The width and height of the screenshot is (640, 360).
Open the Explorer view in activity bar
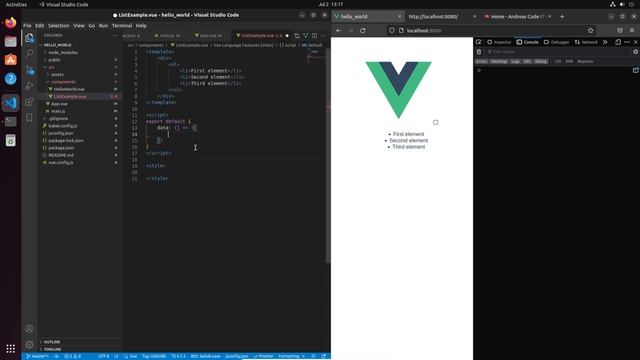point(29,38)
